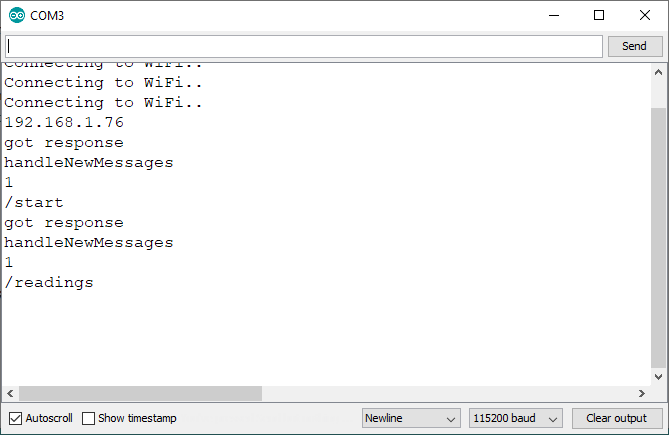This screenshot has width=669, height=435.
Task: Open the Newline line-ending dropdown
Action: pyautogui.click(x=410, y=418)
